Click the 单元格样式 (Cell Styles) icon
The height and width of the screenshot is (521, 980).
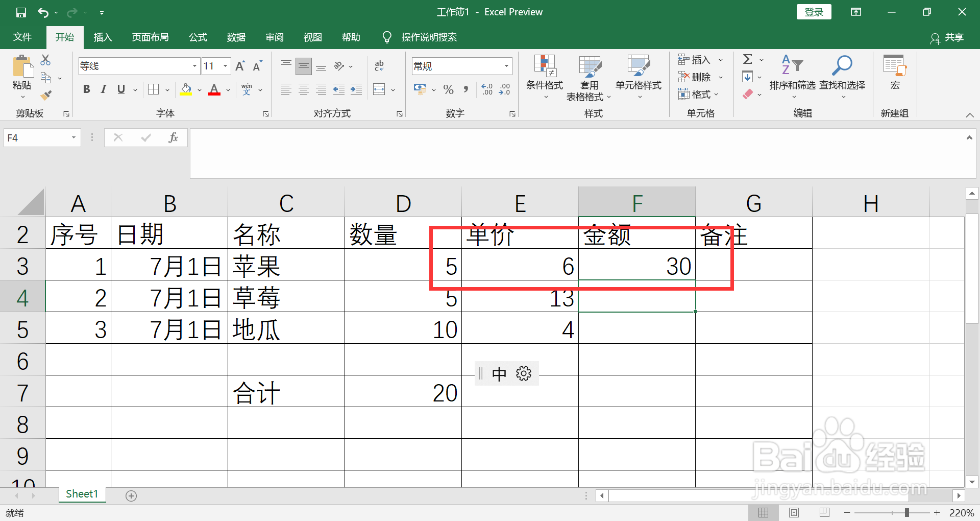coord(638,77)
